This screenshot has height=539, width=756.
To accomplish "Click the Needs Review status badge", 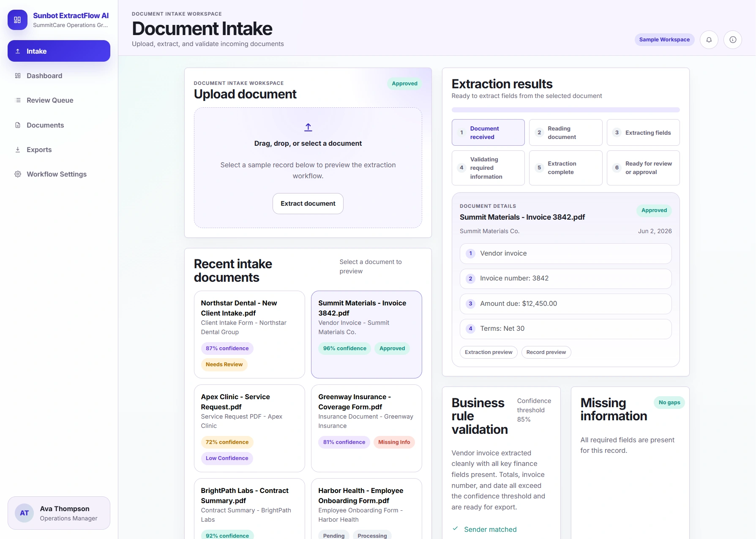I will point(224,365).
